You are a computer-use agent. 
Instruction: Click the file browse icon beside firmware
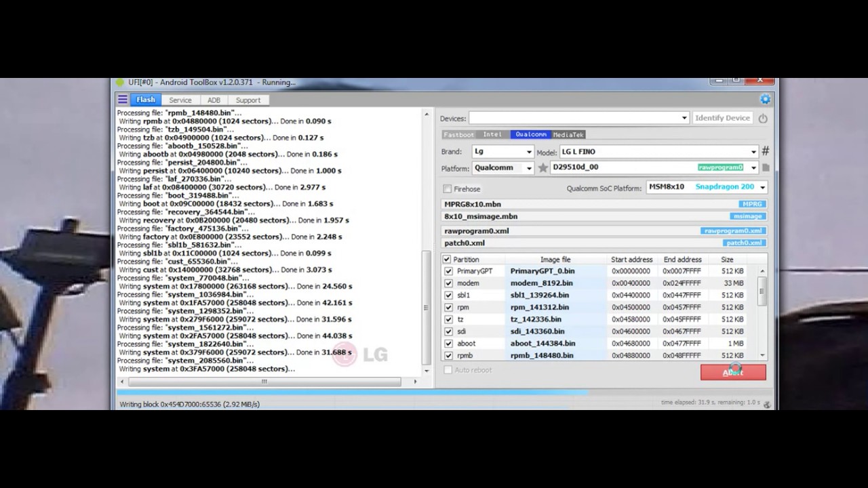pos(766,167)
